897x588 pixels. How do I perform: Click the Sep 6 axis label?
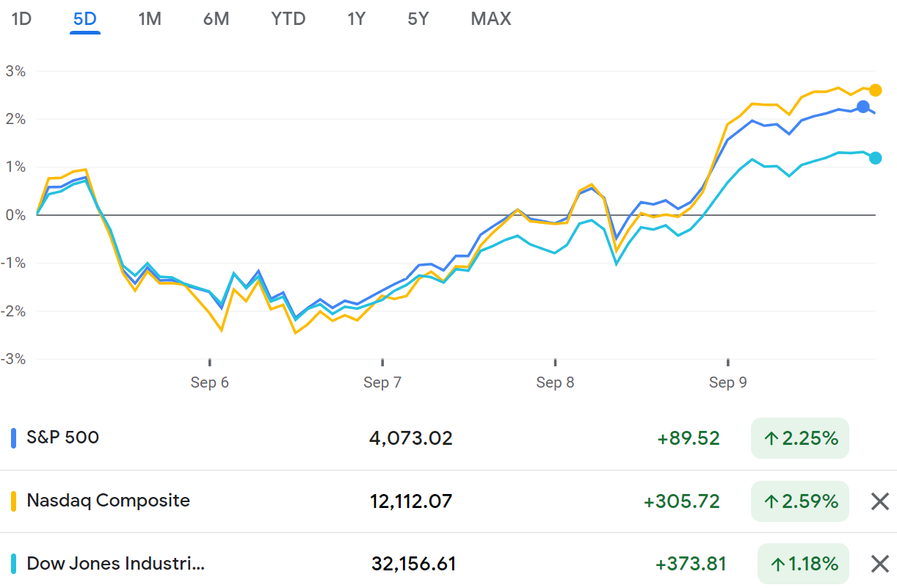pyautogui.click(x=210, y=382)
